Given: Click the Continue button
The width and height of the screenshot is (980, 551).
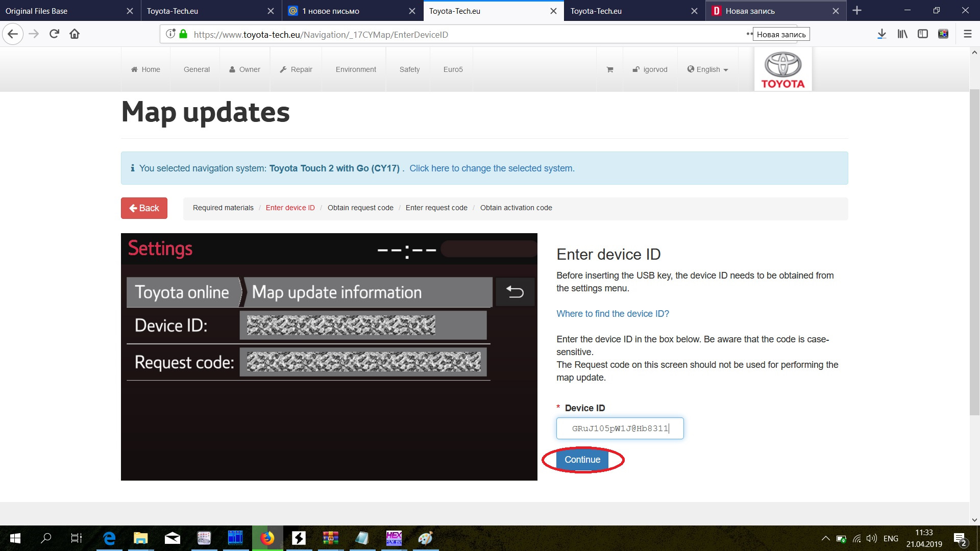Looking at the screenshot, I should [582, 460].
